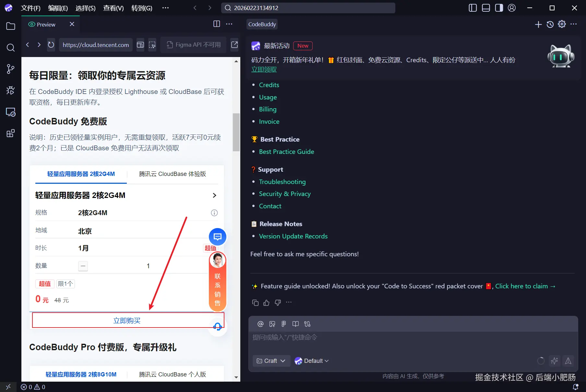Go back in the preview browser

(28, 45)
